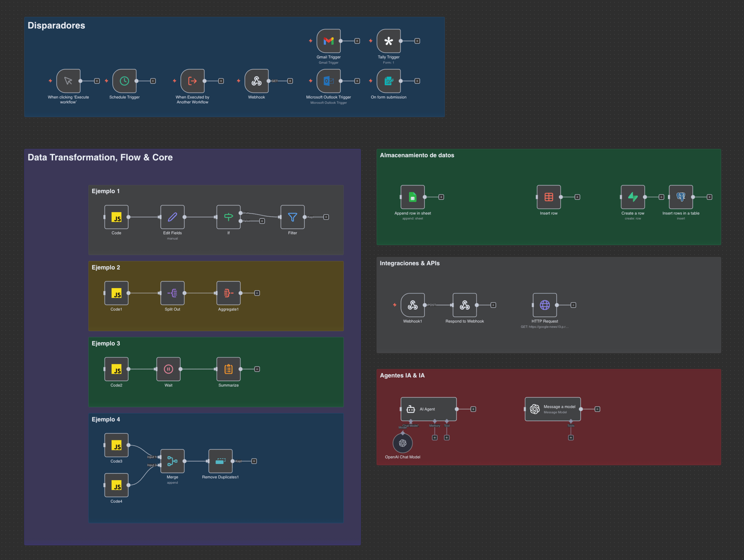Click the OpenAI Chat Model sub-node
Screen dimensions: 744x560
coord(403,443)
